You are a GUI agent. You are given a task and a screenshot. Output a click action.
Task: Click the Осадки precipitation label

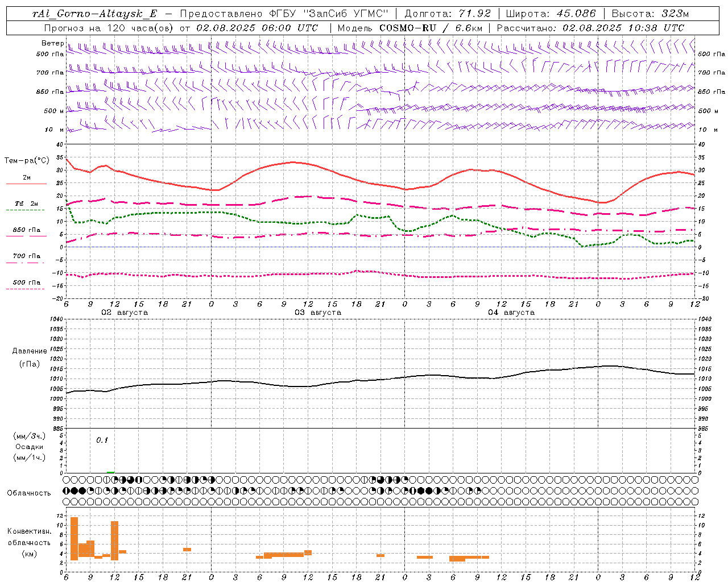(x=30, y=447)
